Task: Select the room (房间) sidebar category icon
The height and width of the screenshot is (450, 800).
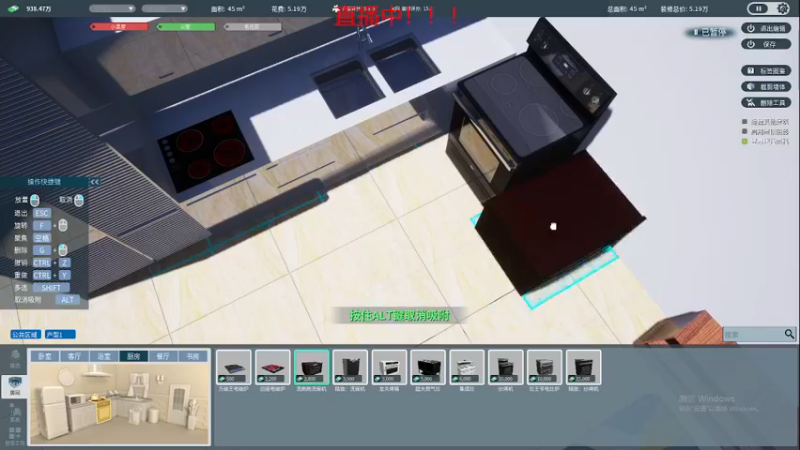Action: tap(15, 385)
